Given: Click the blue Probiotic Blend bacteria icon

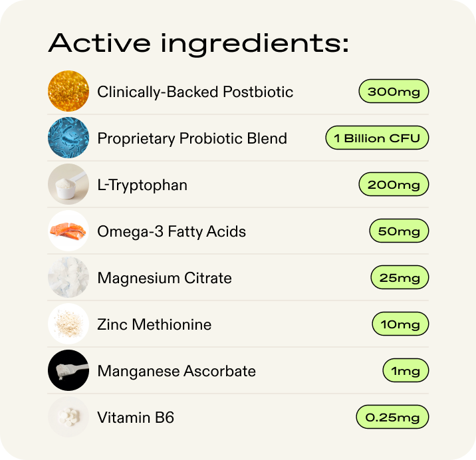Looking at the screenshot, I should pyautogui.click(x=68, y=138).
